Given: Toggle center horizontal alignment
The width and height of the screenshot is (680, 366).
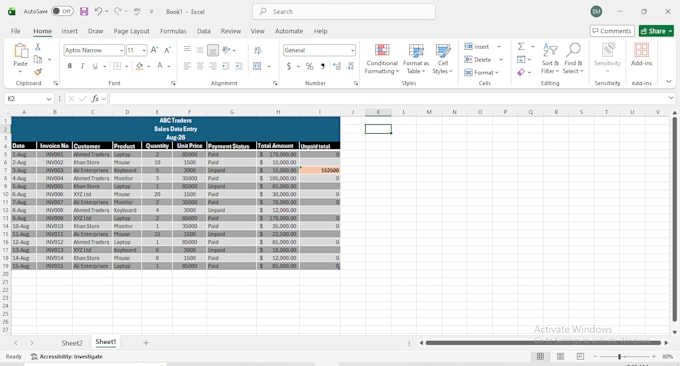Looking at the screenshot, I should point(200,66).
